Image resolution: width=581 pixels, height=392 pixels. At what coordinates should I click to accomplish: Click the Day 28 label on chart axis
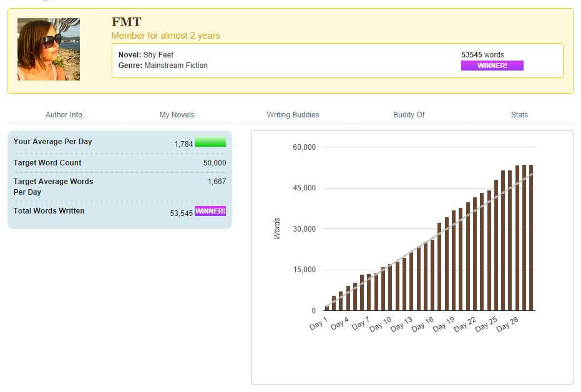point(507,325)
